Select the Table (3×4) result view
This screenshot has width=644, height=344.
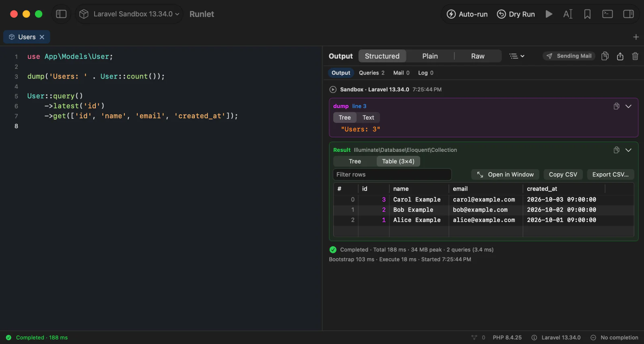(398, 162)
